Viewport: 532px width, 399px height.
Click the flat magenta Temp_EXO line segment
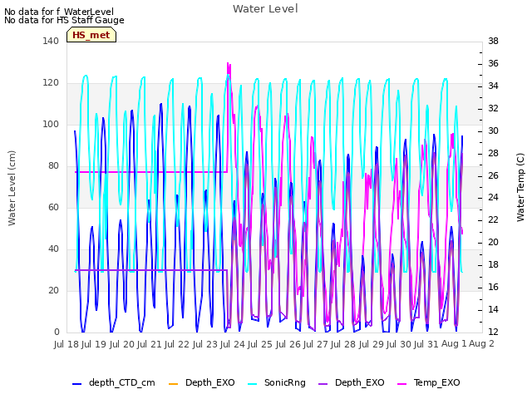point(151,172)
